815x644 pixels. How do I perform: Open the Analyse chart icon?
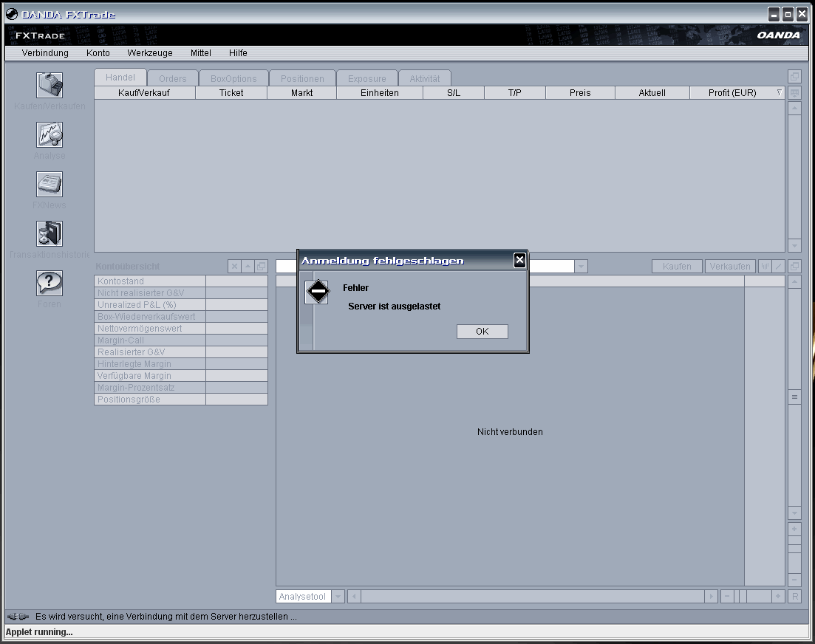pyautogui.click(x=50, y=135)
